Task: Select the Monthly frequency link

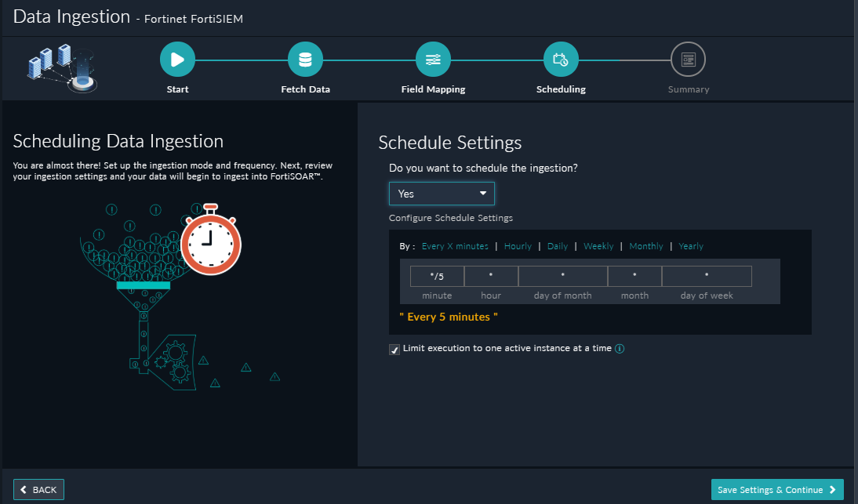Action: pyautogui.click(x=645, y=245)
